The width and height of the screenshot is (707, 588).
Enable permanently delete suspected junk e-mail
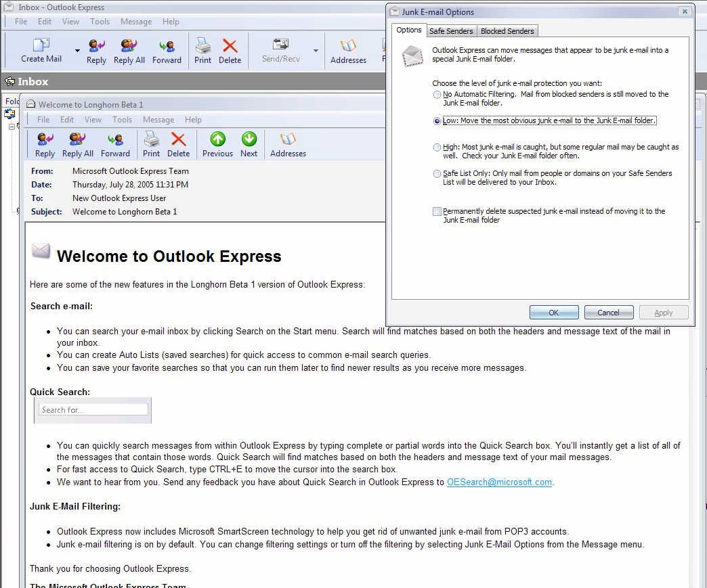(437, 211)
